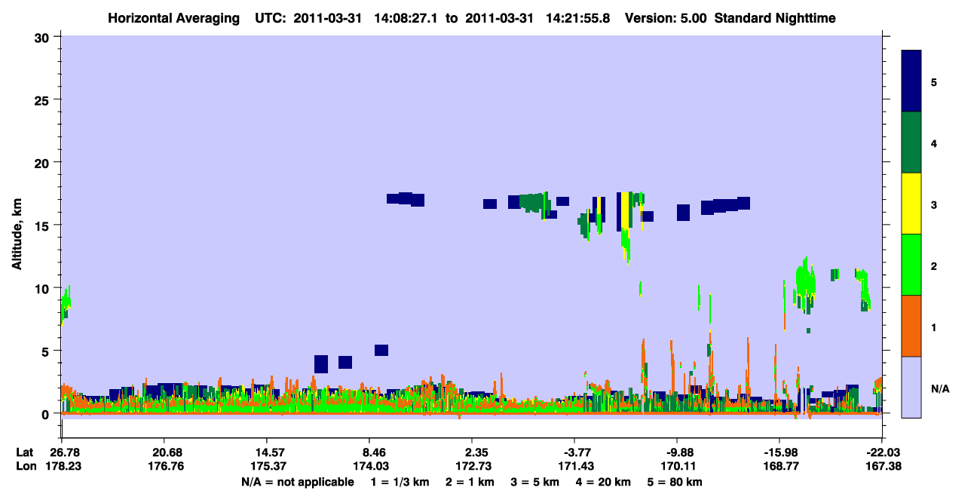
Task: Click longitude value 170.11
Action: (677, 466)
